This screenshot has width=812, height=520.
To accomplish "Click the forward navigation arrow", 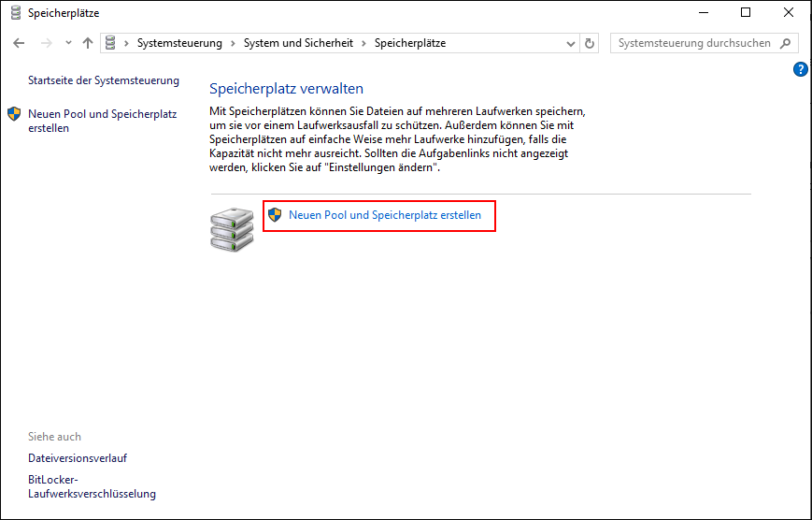I will click(x=47, y=43).
